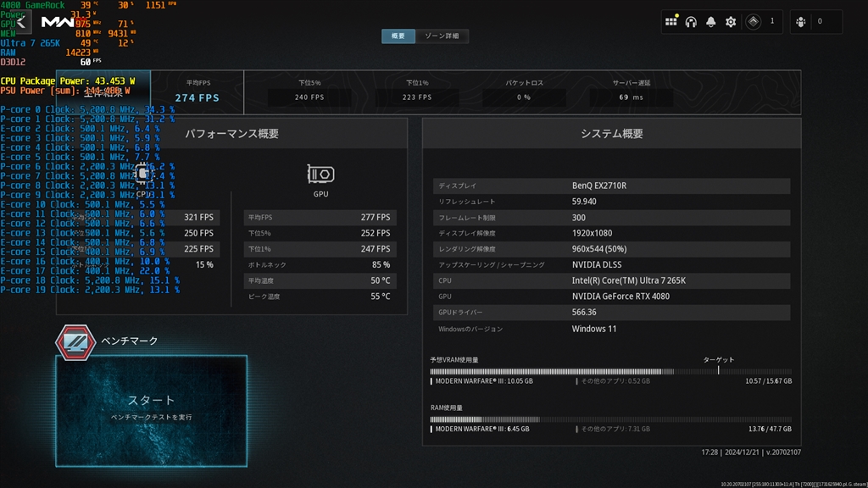Viewport: 868px width, 488px height.
Task: Click the サーバー遅延 69 ms value
Action: [631, 97]
